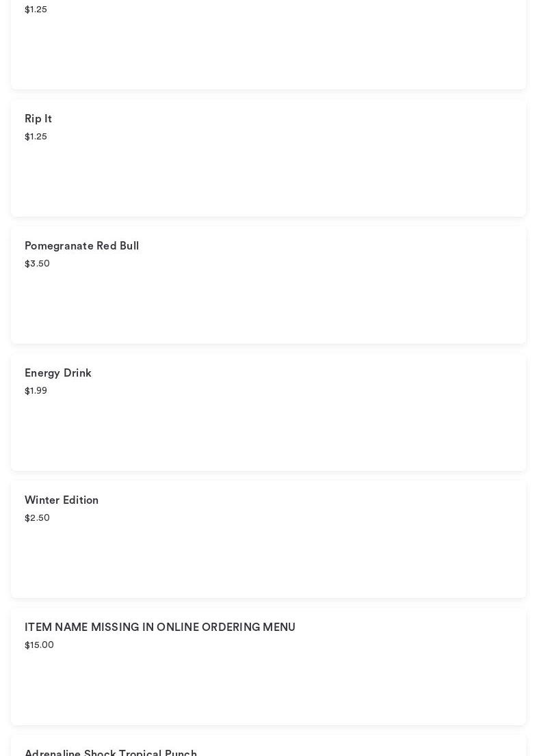The height and width of the screenshot is (756, 537).
Task: Click the $2.50 price label
Action: click(x=37, y=518)
